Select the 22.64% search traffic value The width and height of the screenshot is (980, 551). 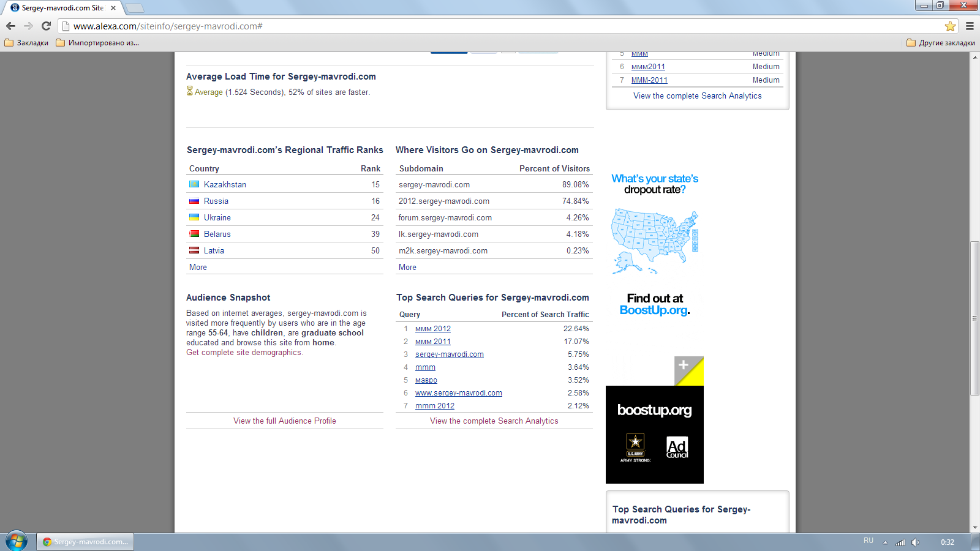click(576, 329)
